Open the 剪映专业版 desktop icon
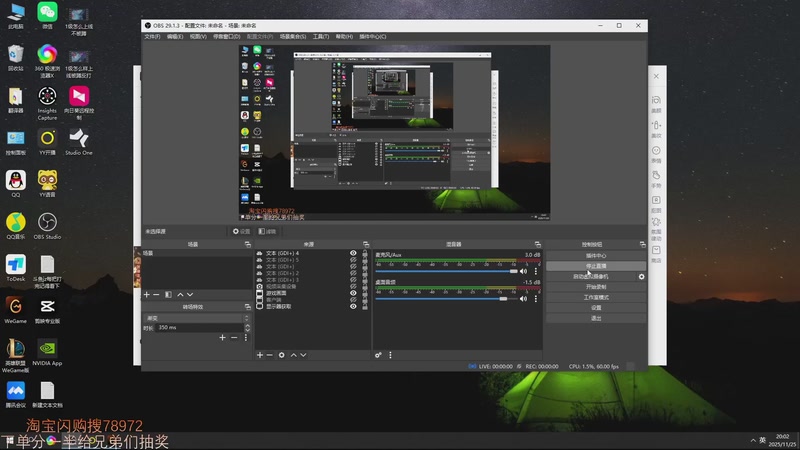The height and width of the screenshot is (450, 800). click(47, 311)
